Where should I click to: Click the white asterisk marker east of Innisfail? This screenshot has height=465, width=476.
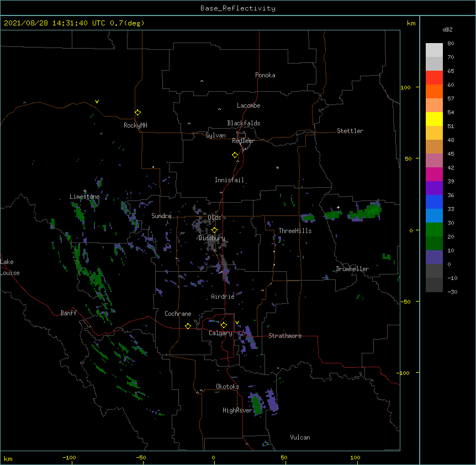[x=277, y=167]
